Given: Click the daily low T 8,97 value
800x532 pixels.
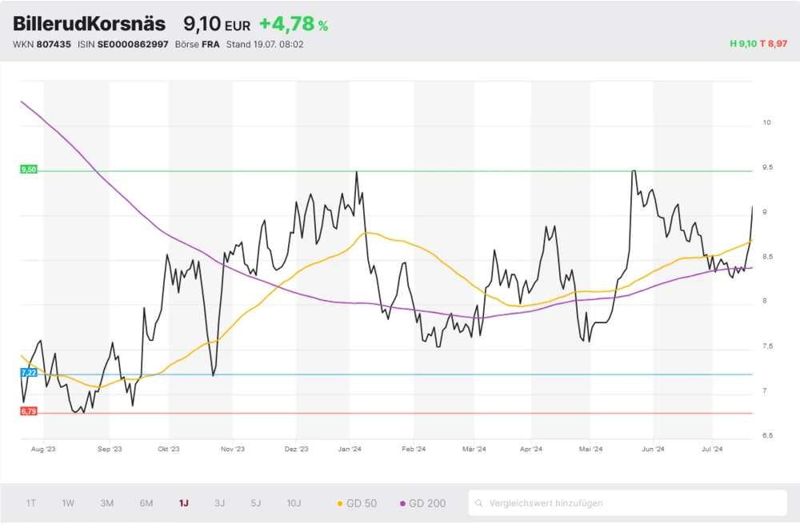Looking at the screenshot, I should pyautogui.click(x=774, y=44).
